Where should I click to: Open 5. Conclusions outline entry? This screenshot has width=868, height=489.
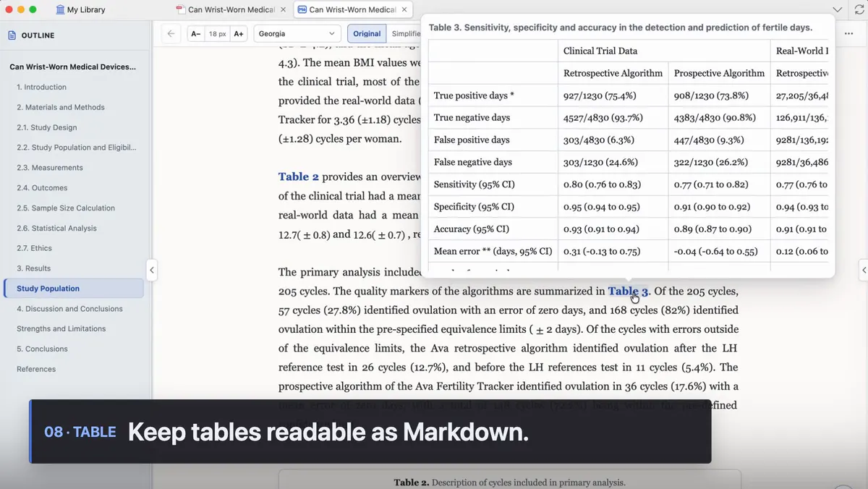42,349
